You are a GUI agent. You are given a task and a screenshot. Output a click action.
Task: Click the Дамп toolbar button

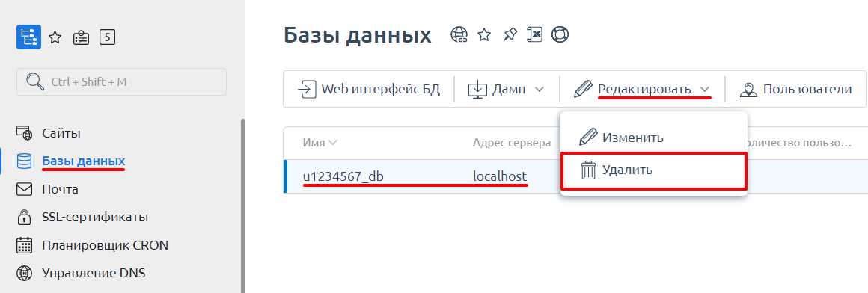point(506,89)
